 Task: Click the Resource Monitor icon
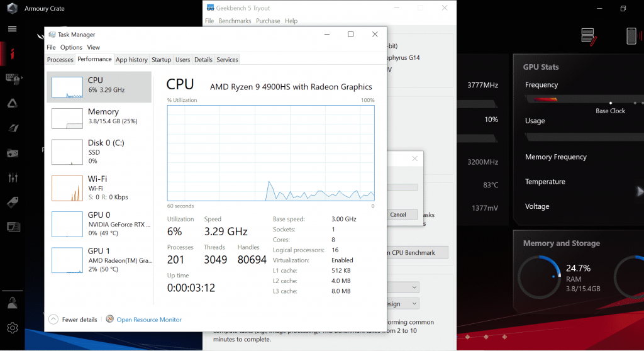click(109, 319)
